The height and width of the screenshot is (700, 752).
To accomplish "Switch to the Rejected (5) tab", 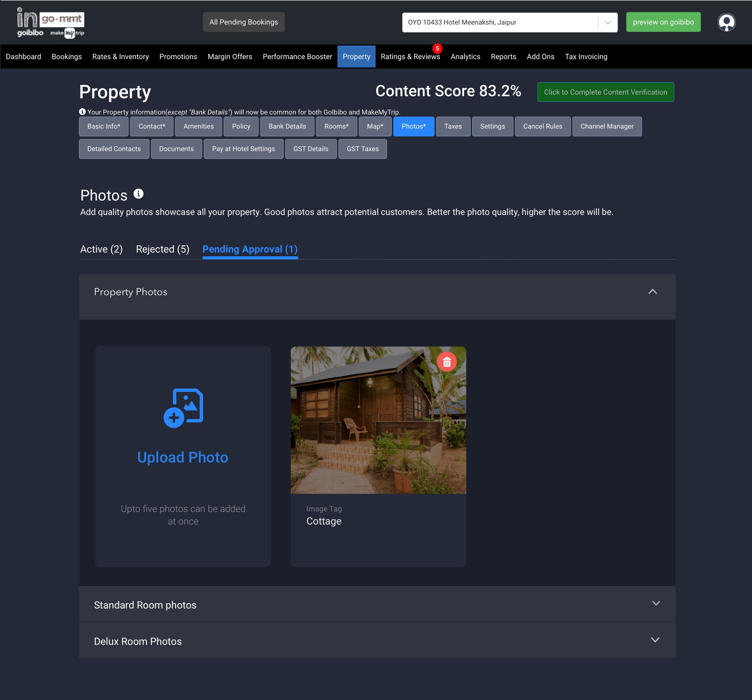I will click(162, 249).
